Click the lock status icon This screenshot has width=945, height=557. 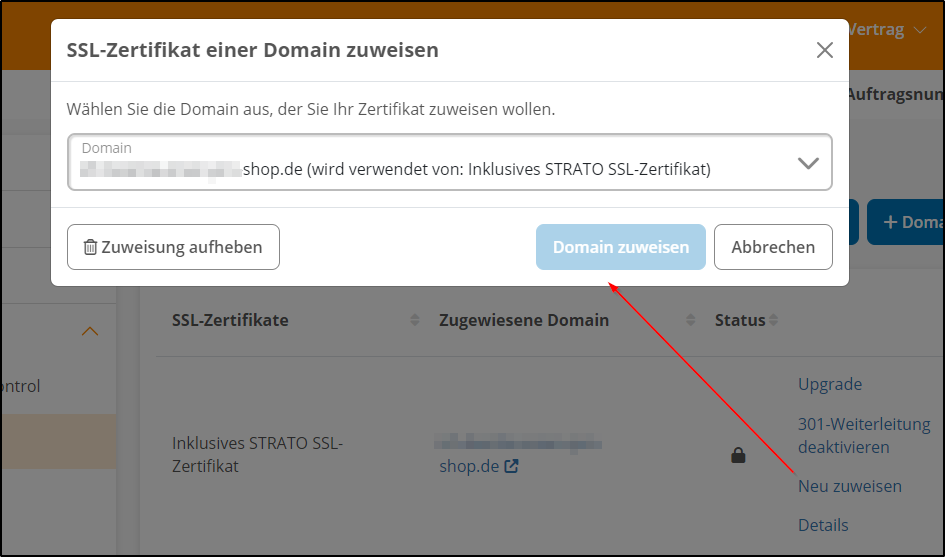pos(738,456)
